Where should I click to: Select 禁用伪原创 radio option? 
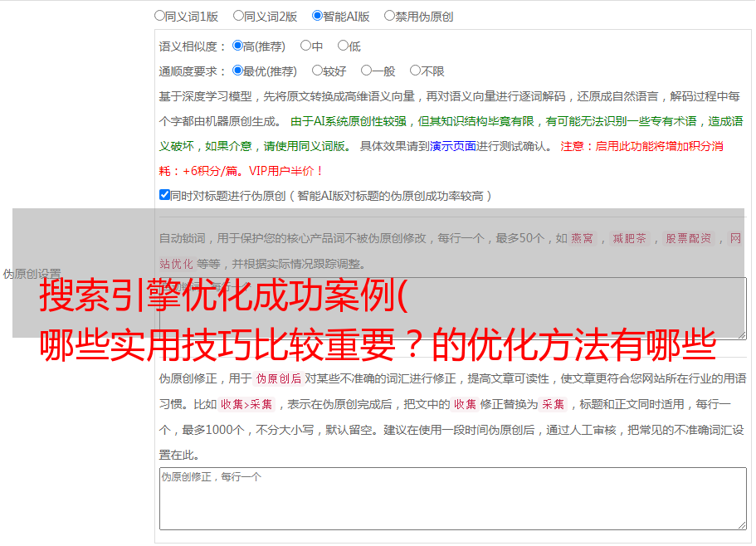pos(389,16)
